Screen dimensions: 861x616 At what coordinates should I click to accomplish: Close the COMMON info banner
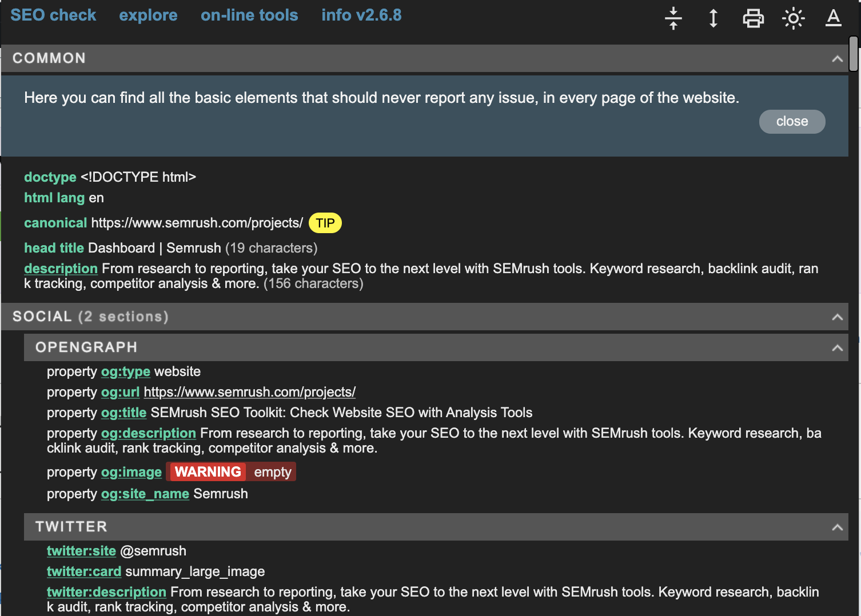[x=792, y=121]
